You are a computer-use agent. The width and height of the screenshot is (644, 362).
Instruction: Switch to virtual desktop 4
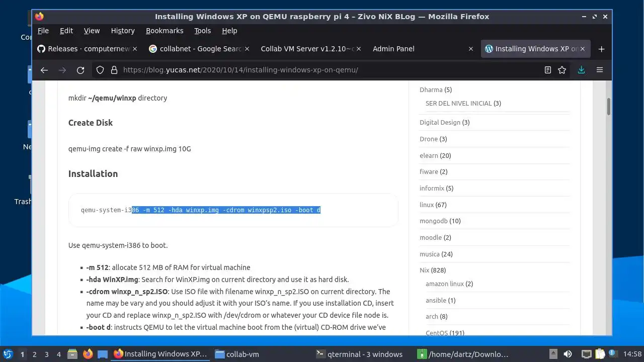pos(58,354)
